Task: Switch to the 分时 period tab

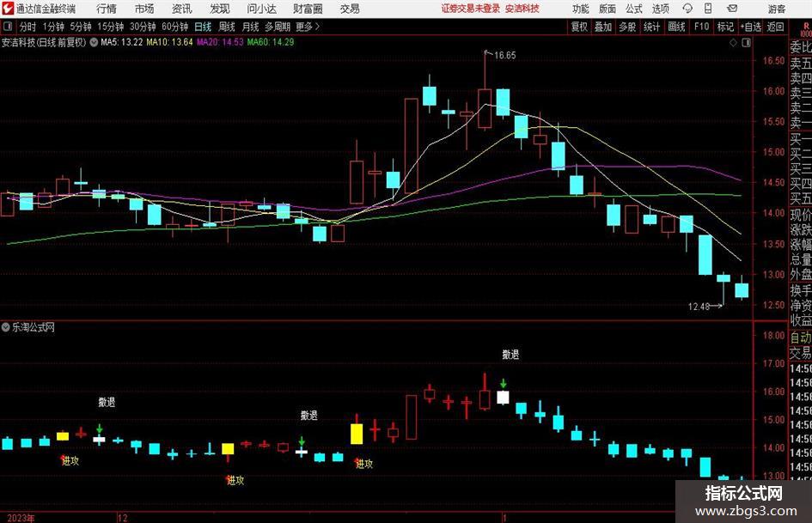Action: (x=27, y=27)
